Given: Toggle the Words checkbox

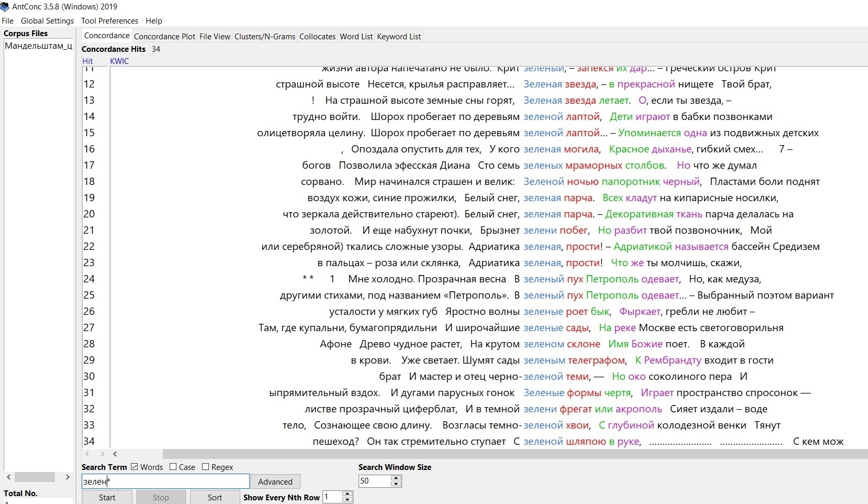Looking at the screenshot, I should pos(135,467).
